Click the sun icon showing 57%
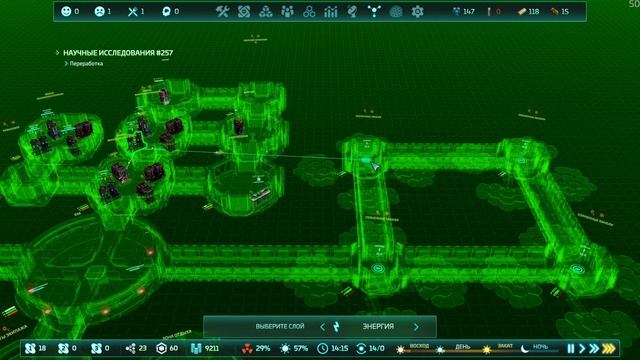The image size is (640, 360). (x=285, y=348)
